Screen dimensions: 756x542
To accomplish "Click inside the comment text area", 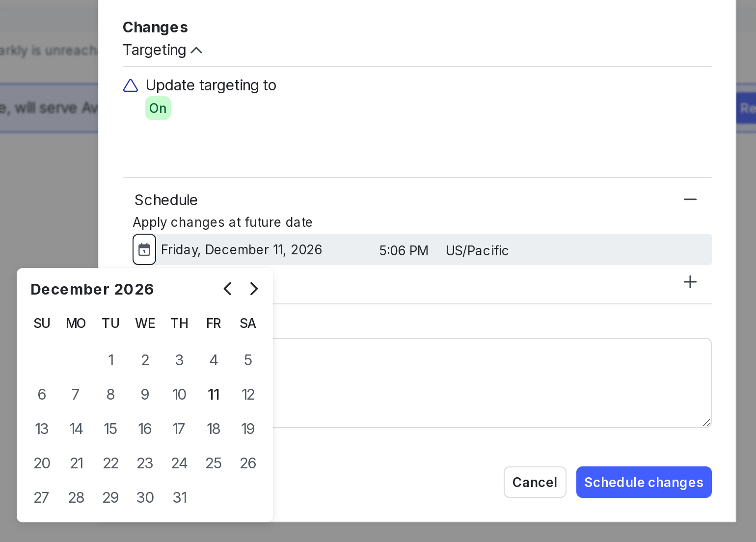I will (492, 383).
